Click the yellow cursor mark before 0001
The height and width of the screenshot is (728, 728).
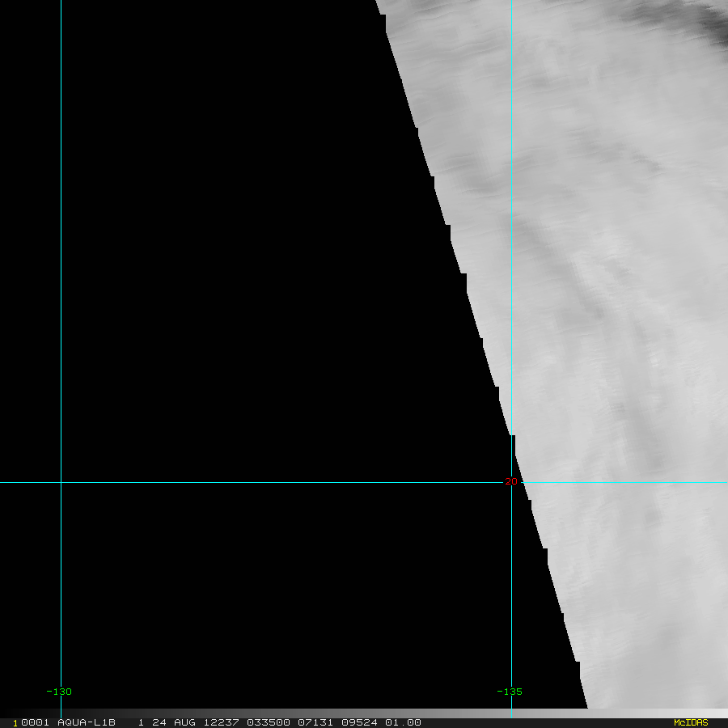[15, 723]
